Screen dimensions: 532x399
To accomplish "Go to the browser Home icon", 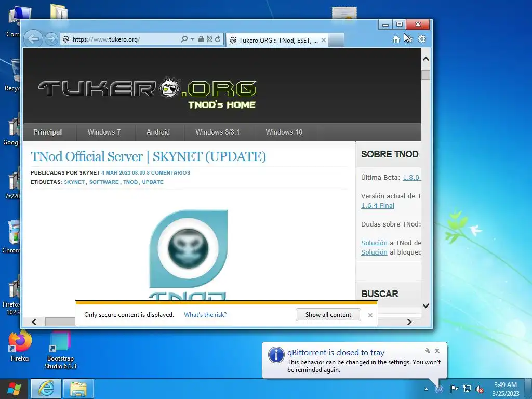I will point(396,39).
